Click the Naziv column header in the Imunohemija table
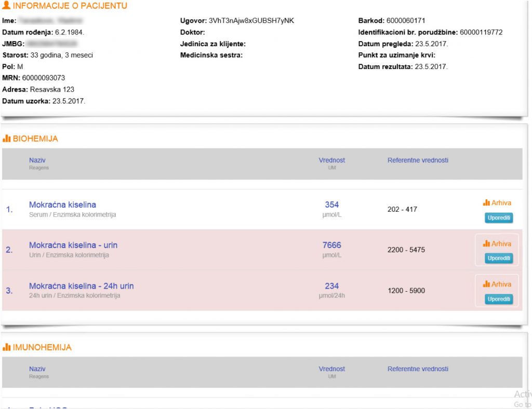Viewport: 532px width, 409px height. coord(37,369)
